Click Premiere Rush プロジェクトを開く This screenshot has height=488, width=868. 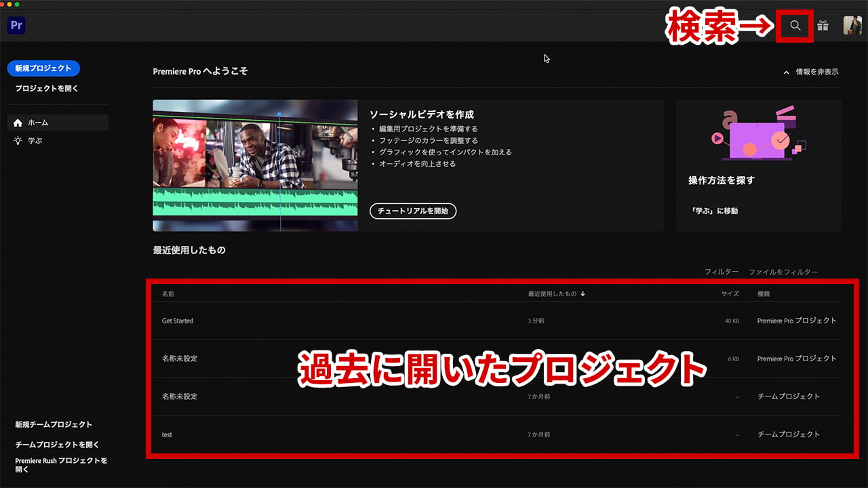click(x=61, y=464)
